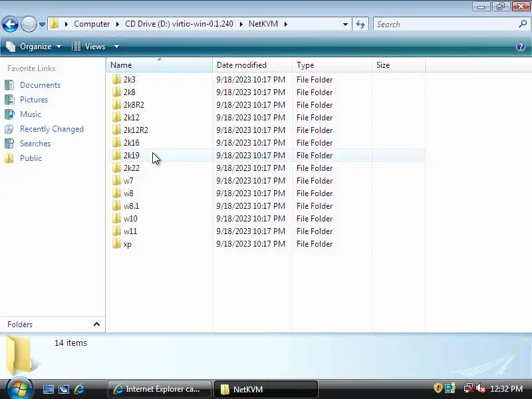This screenshot has height=399, width=532.
Task: Select the 2k3 folder icon
Action: click(x=116, y=79)
